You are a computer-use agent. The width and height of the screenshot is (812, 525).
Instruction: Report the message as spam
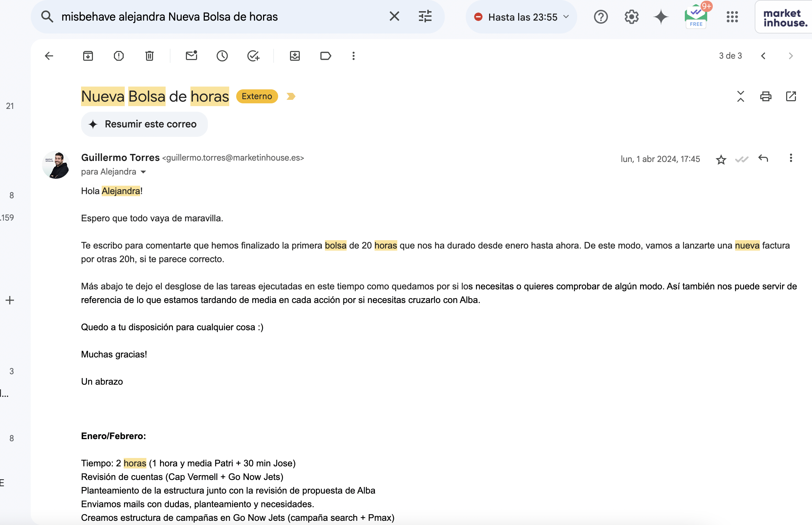coord(119,56)
